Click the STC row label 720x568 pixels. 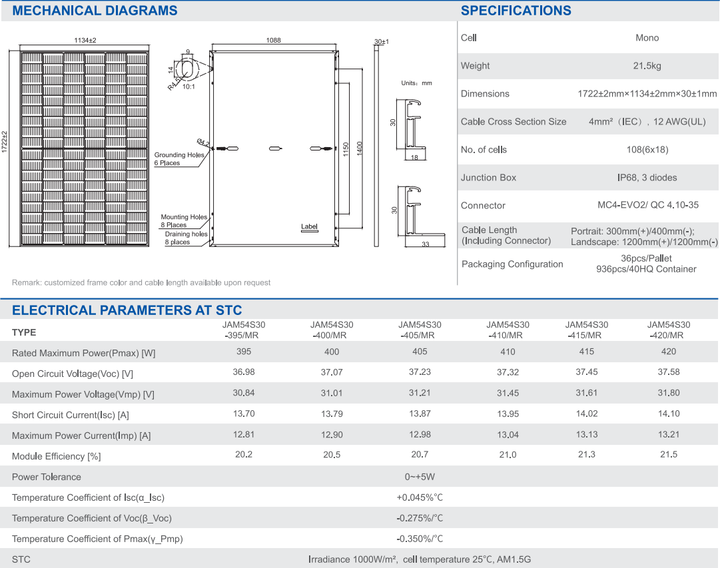(21, 560)
